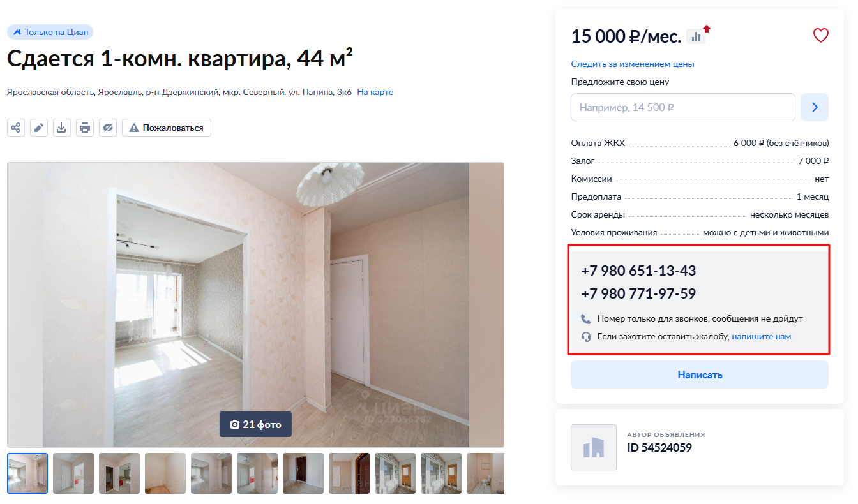The width and height of the screenshot is (858, 504).
Task: Open price history chart icon
Action: coord(696,36)
